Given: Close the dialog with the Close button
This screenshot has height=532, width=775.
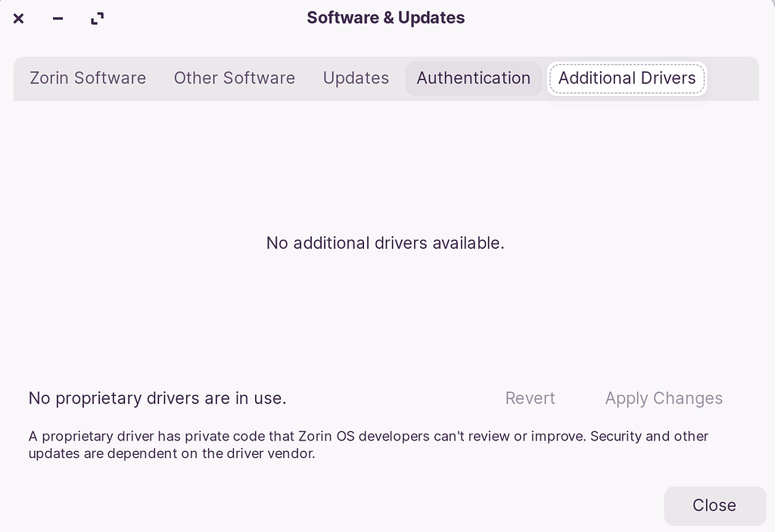Looking at the screenshot, I should (714, 506).
